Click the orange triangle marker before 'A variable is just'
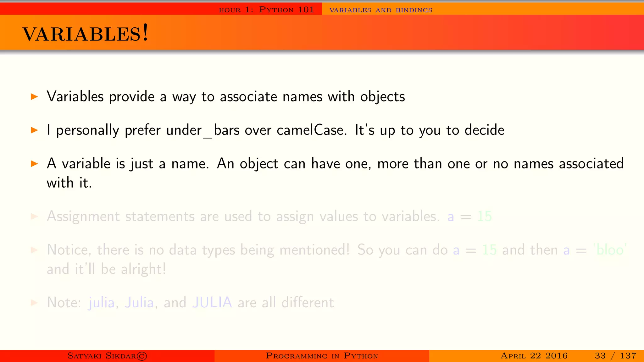This screenshot has height=362, width=644. [34, 164]
